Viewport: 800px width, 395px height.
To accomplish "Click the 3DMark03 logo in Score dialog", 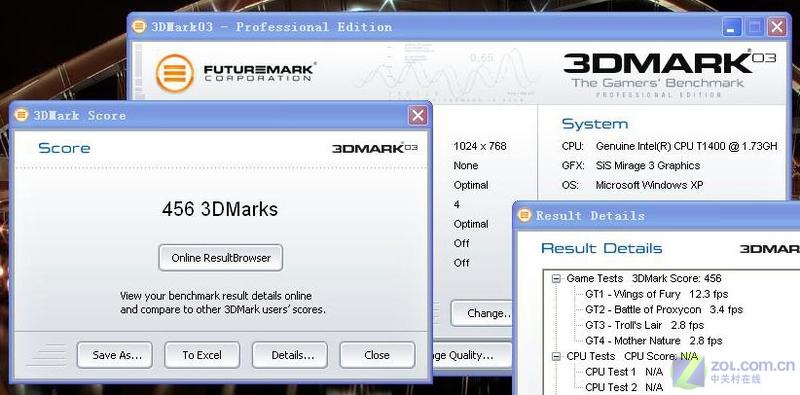I will [x=375, y=148].
